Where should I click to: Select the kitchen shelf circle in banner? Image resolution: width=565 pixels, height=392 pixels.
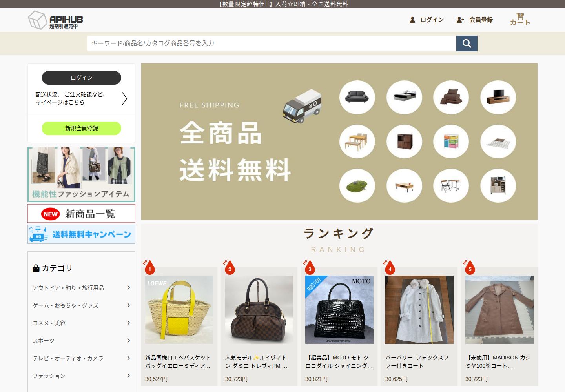point(498,185)
